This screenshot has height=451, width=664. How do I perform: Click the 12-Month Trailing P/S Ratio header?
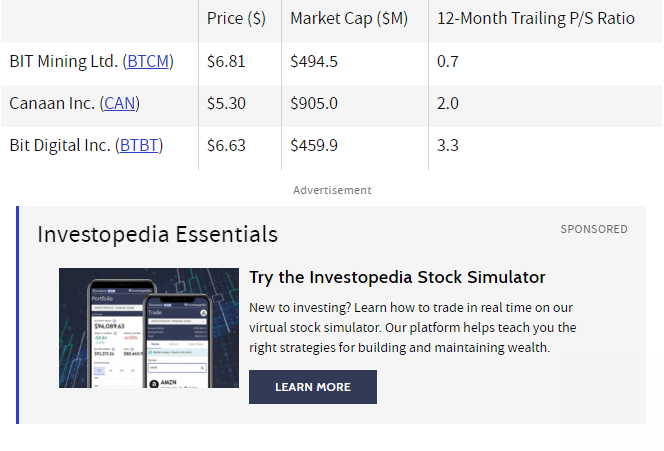click(536, 19)
